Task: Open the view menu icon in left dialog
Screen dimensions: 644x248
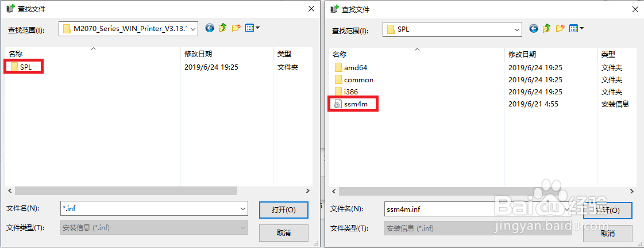Action: click(252, 28)
